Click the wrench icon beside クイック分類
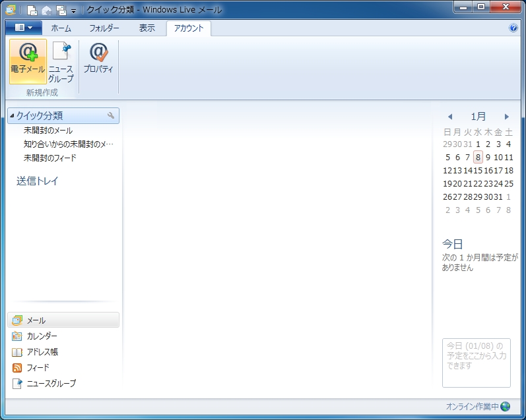The image size is (526, 420). (x=111, y=115)
